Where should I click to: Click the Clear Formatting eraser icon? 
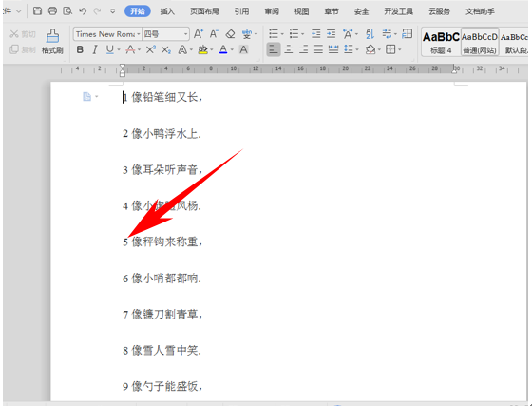pyautogui.click(x=230, y=34)
